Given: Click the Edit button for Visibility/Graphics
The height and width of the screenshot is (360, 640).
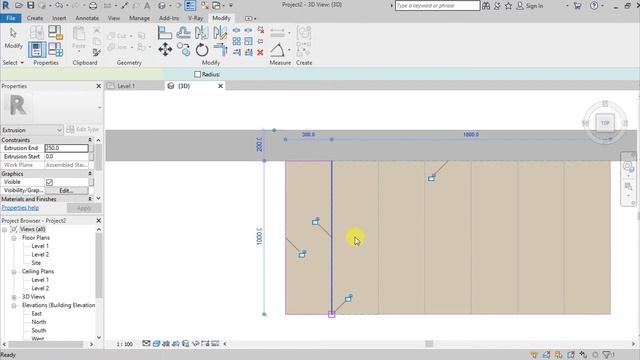Looking at the screenshot, I should click(x=66, y=191).
